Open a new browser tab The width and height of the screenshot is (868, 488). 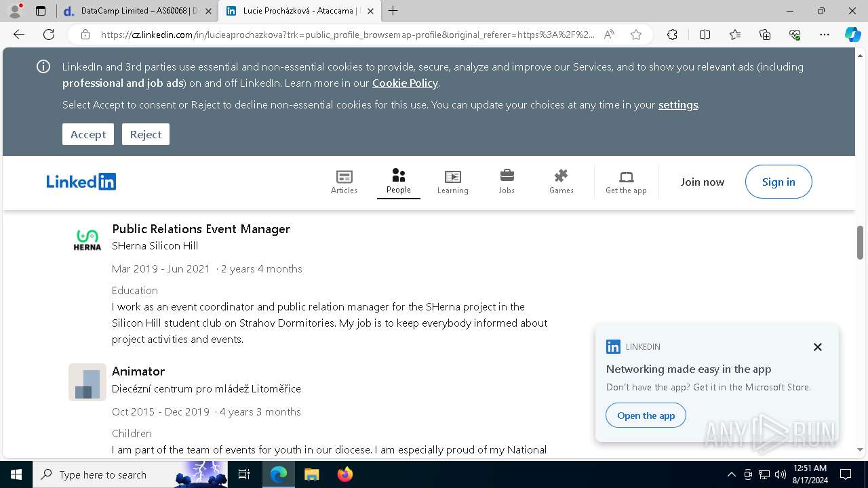pos(393,11)
